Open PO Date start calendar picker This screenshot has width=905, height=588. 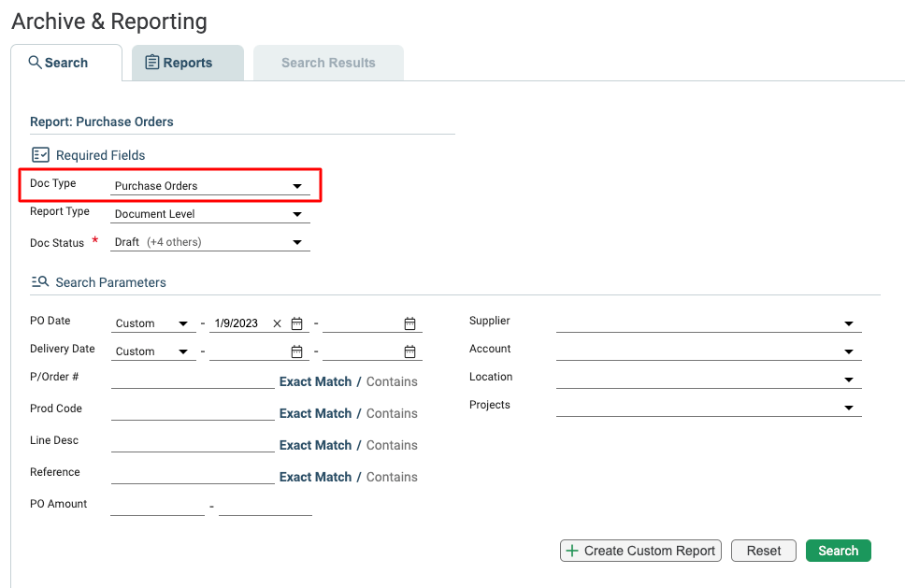click(296, 323)
